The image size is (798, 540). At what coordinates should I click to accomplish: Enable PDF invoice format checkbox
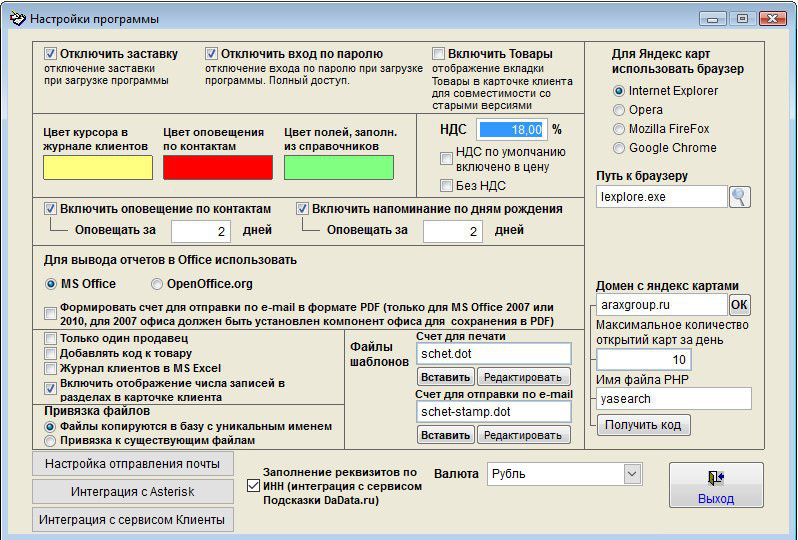50,314
